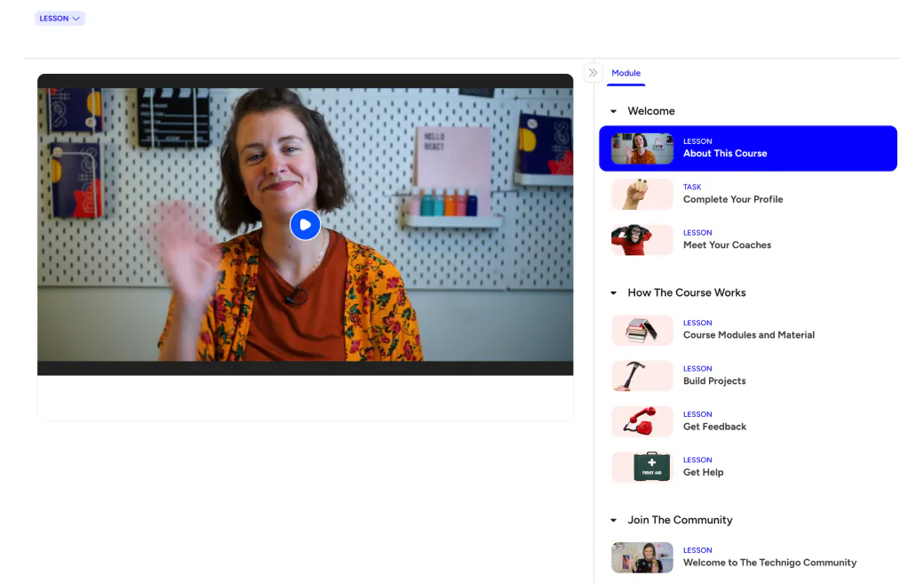
Task: Open the Get Feedback lesson
Action: click(x=748, y=421)
